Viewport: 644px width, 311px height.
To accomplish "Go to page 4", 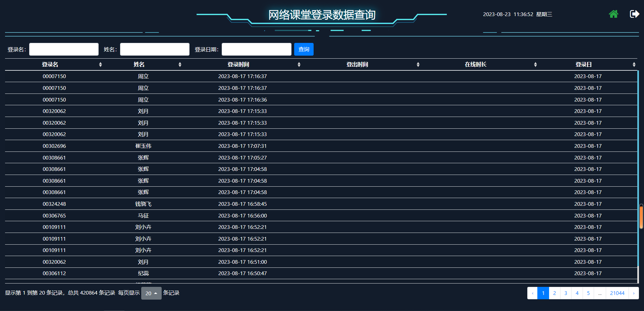I will coord(577,293).
